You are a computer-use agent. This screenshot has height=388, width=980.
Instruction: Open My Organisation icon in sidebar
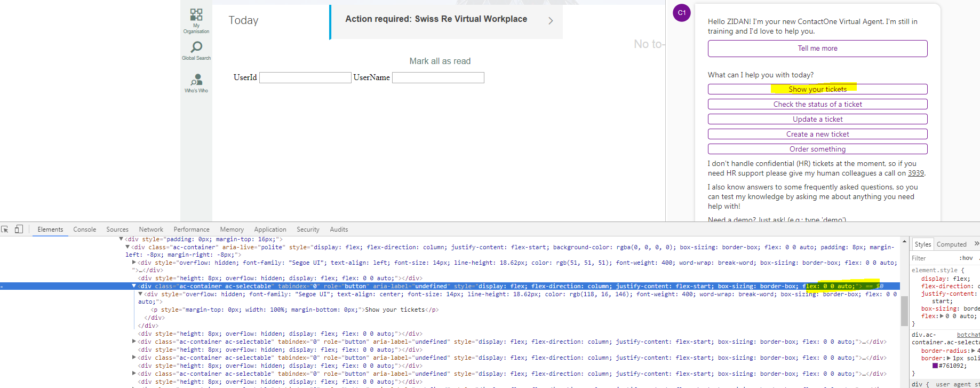(x=196, y=14)
